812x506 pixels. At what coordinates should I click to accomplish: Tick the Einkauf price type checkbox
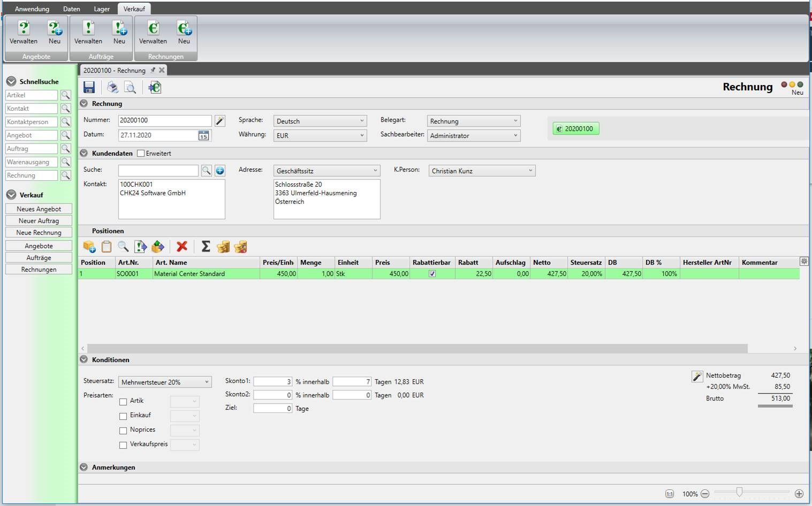123,416
